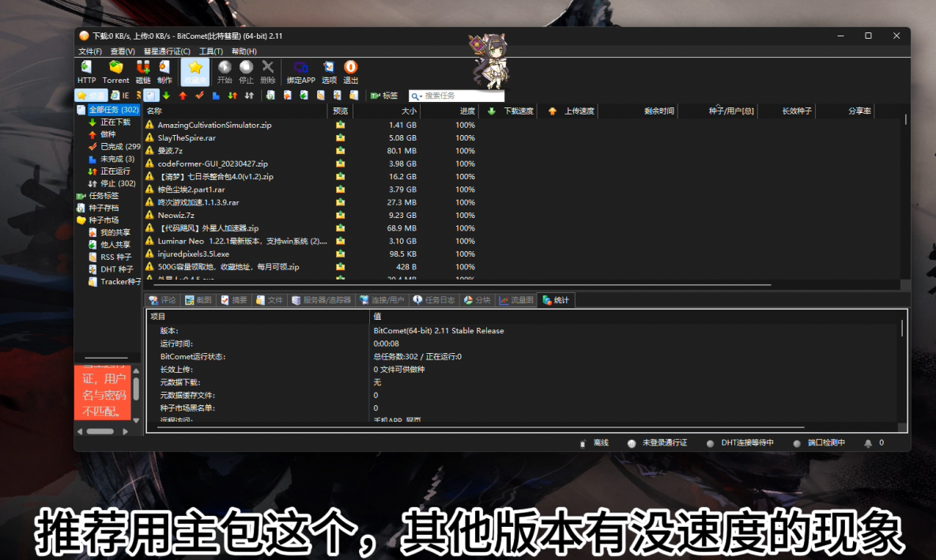Open the search task dropdown arrow
936x560 pixels.
(417, 96)
